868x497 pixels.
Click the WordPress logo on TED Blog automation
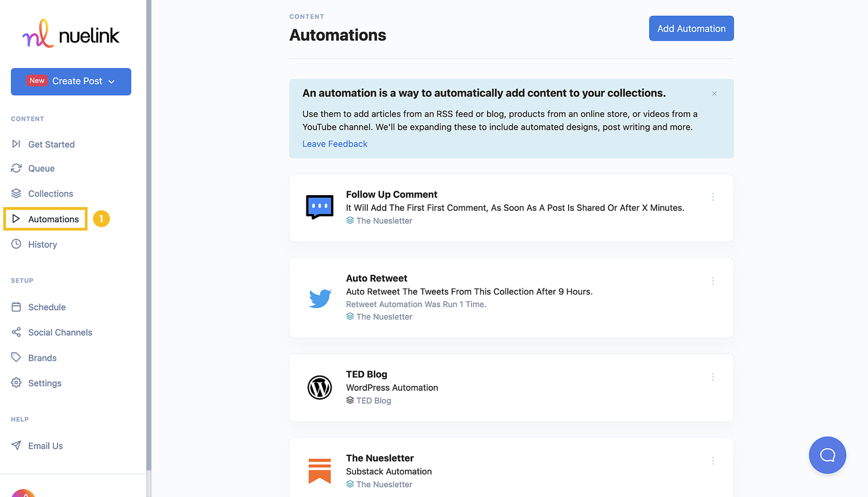click(320, 388)
